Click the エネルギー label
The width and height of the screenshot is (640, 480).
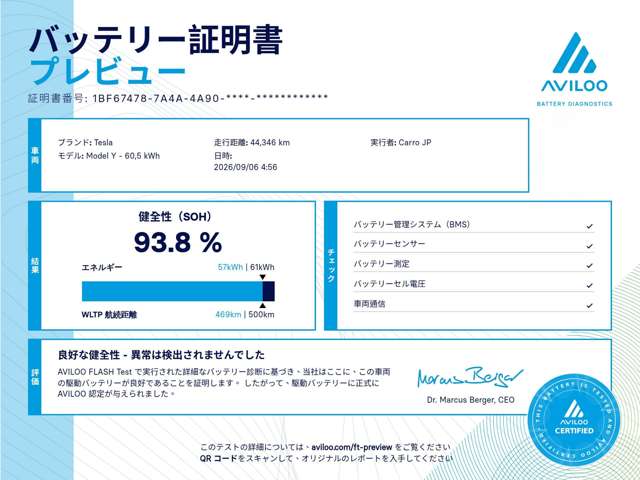(x=102, y=268)
